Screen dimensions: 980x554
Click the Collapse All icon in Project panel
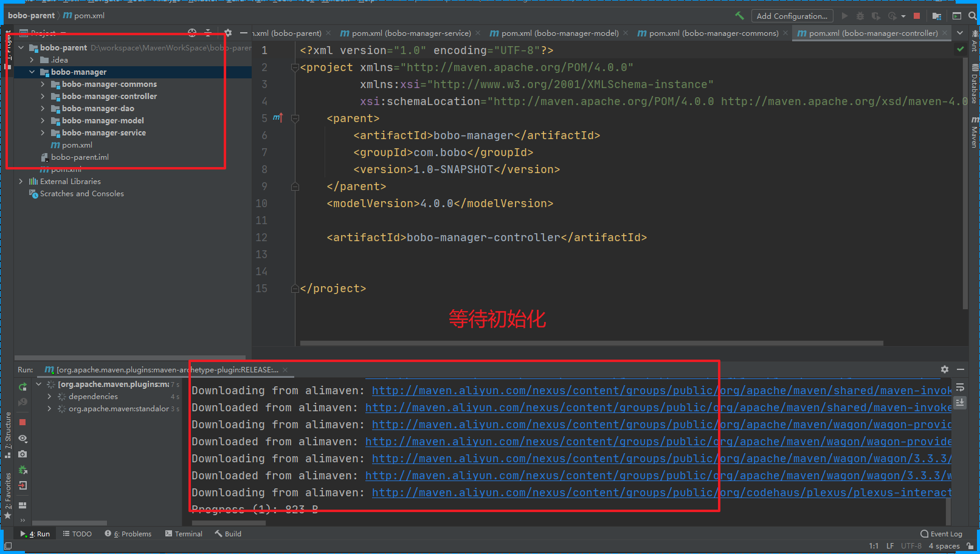pyautogui.click(x=208, y=33)
